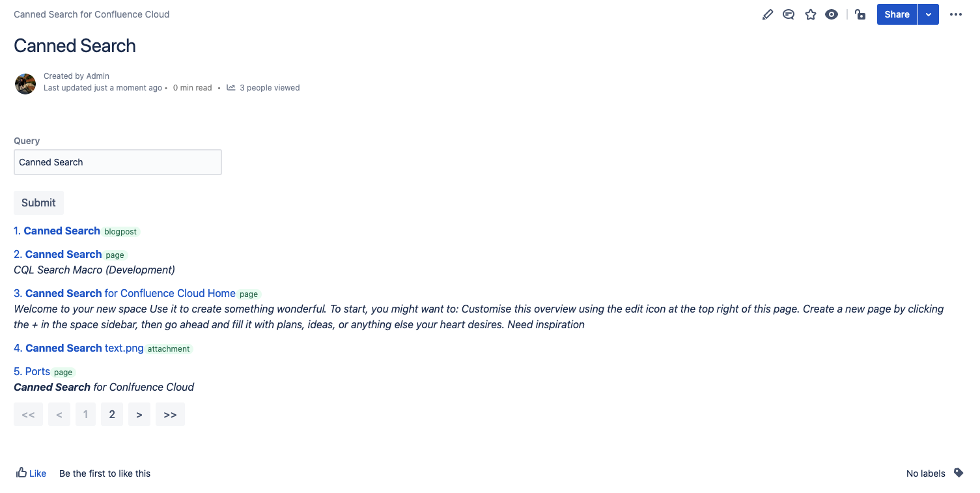
Task: Toggle the Watch eye icon
Action: click(x=832, y=14)
